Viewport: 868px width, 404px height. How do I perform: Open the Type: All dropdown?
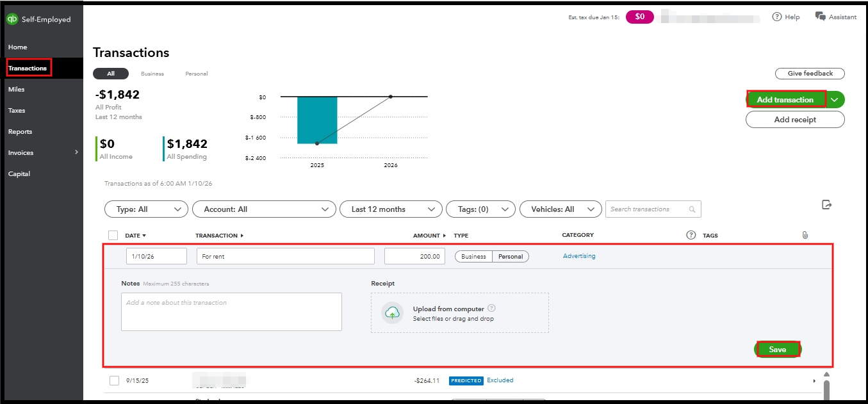point(146,209)
